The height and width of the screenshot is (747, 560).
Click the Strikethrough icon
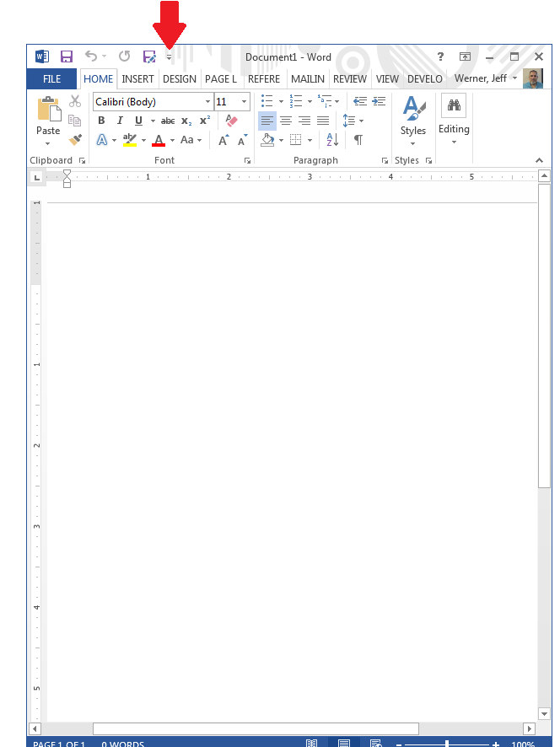(168, 121)
